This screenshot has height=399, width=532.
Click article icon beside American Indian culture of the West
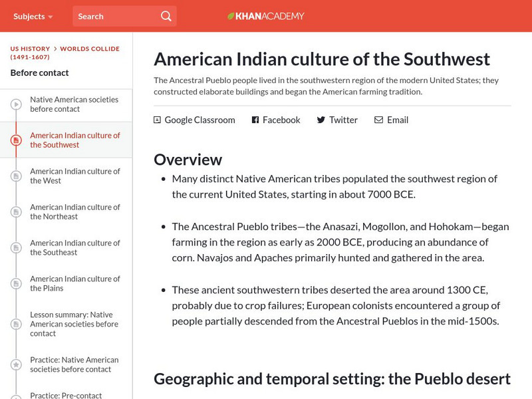pyautogui.click(x=16, y=176)
